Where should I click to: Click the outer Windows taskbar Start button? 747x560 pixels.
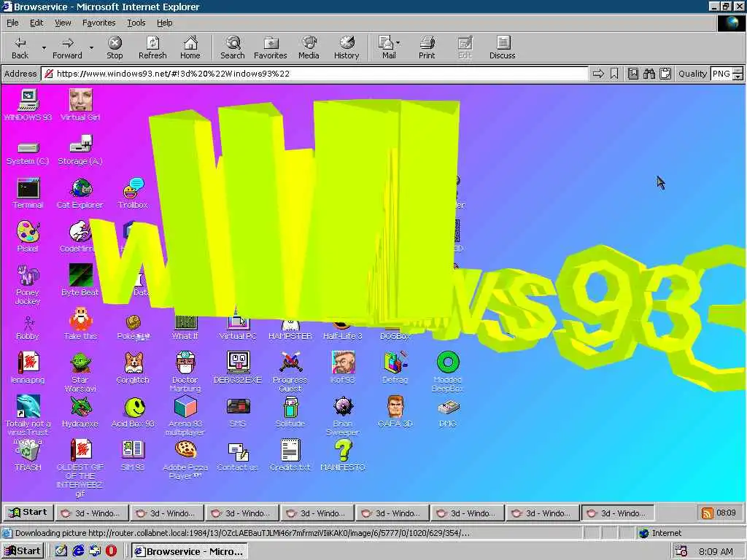point(23,551)
